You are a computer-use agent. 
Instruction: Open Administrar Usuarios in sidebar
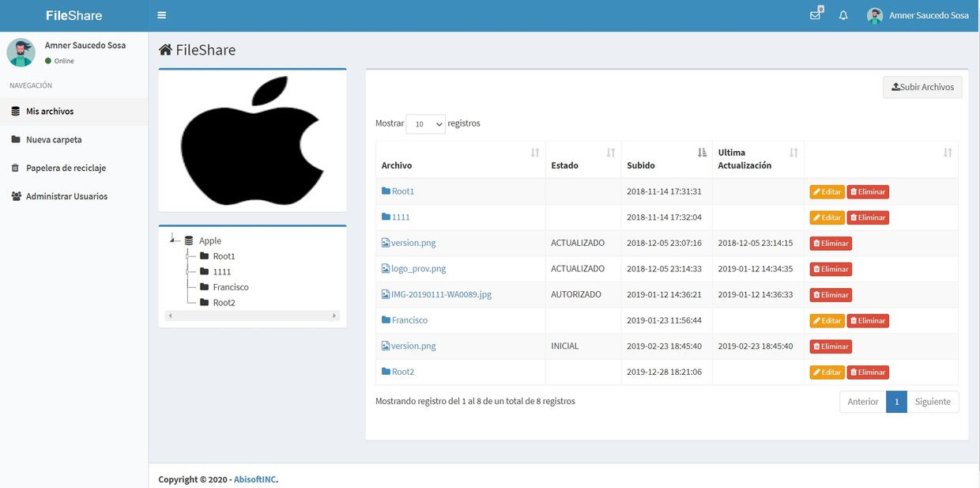click(74, 196)
